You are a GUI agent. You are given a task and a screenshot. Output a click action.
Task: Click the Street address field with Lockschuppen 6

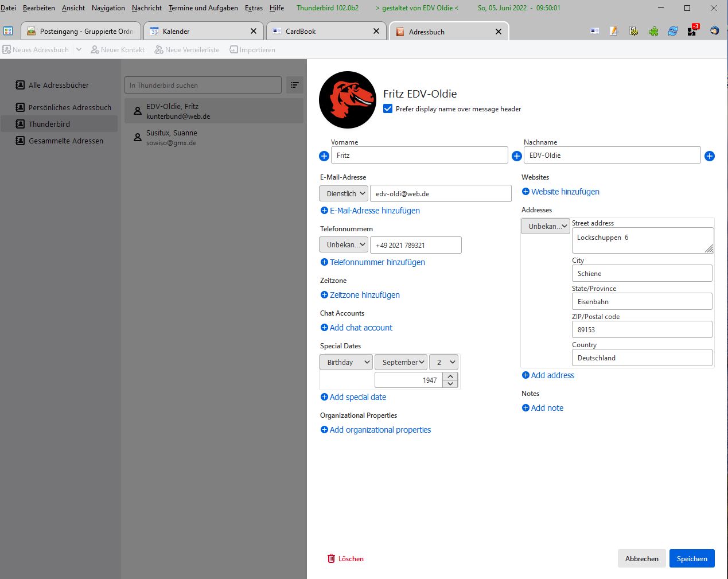[643, 240]
